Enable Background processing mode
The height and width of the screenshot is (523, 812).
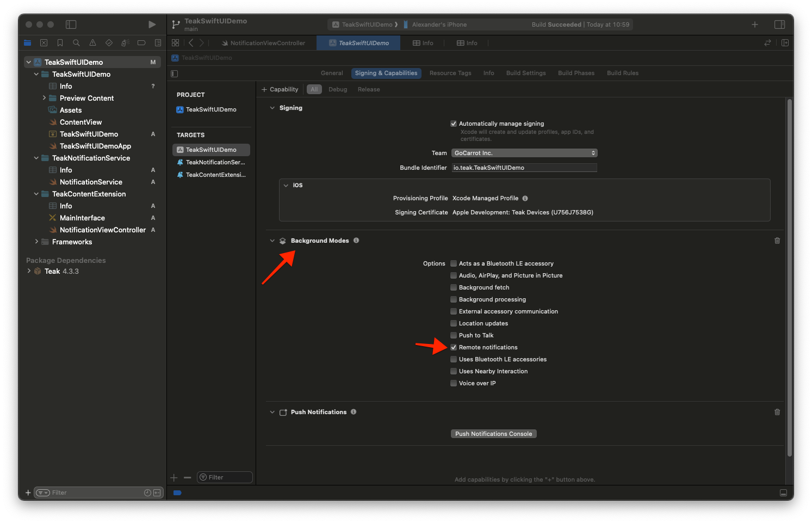pyautogui.click(x=454, y=299)
